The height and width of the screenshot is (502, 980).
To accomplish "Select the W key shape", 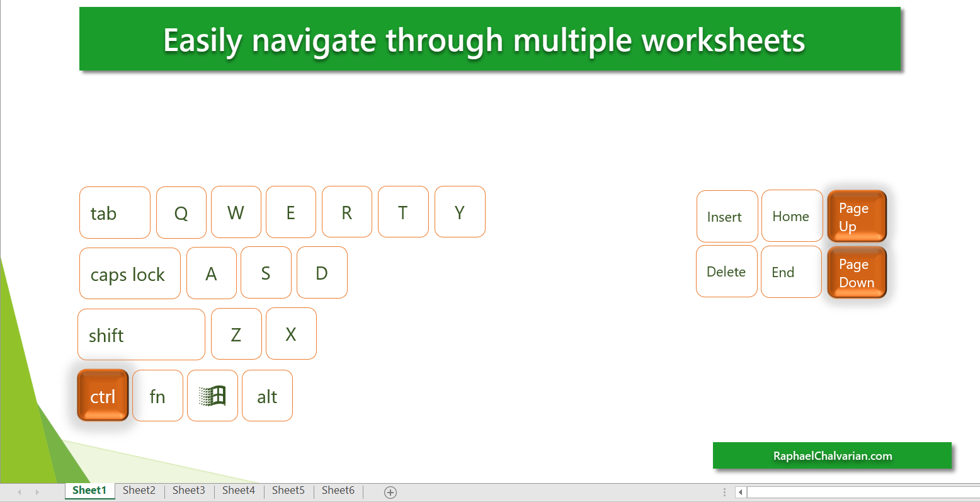I will click(236, 212).
